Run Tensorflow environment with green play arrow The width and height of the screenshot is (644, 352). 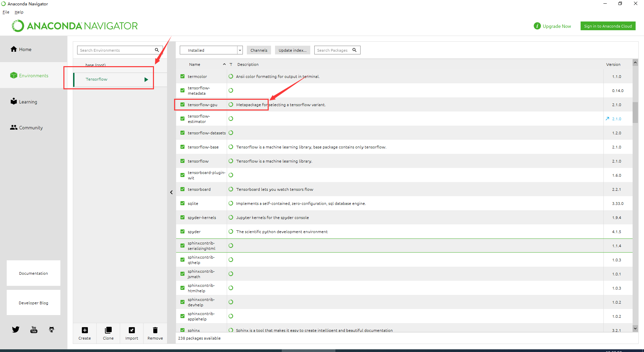pyautogui.click(x=146, y=80)
